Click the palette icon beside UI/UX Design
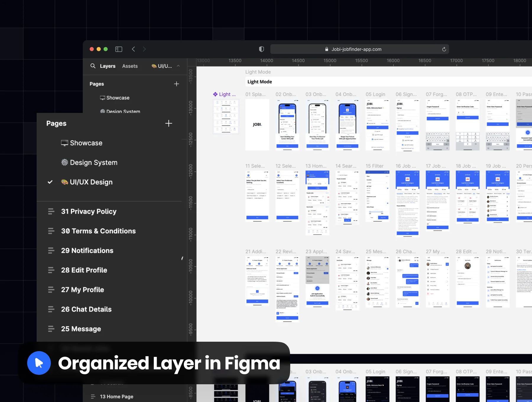The height and width of the screenshot is (402, 532). 64,182
